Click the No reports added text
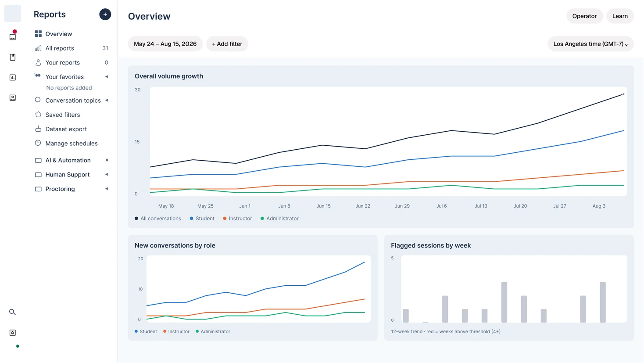644x363 pixels. pyautogui.click(x=69, y=88)
